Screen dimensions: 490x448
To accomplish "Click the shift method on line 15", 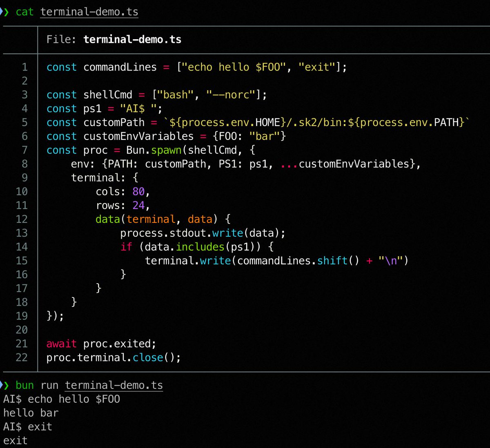I will [332, 261].
